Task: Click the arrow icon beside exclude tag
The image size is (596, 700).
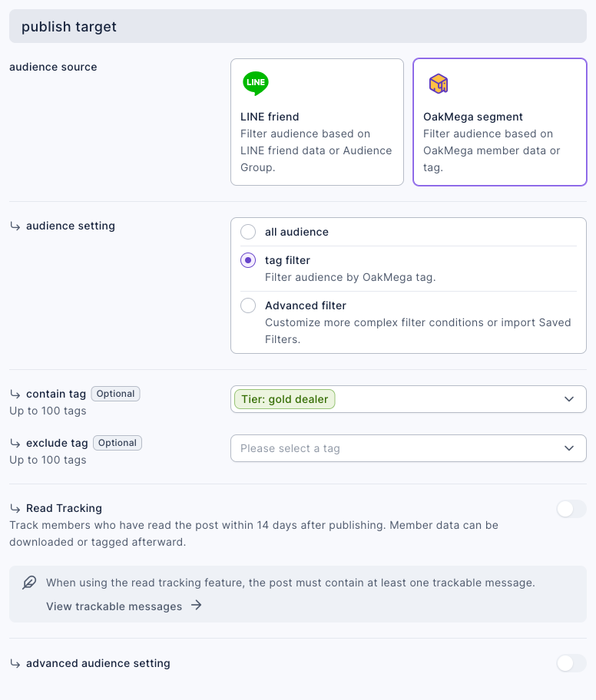Action: point(15,444)
